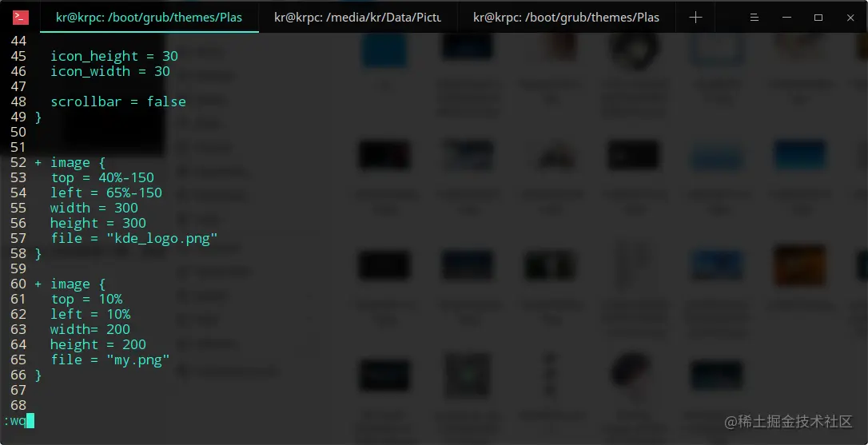Select the 'top = 40%-150' text
The height and width of the screenshot is (445, 868).
pos(102,177)
